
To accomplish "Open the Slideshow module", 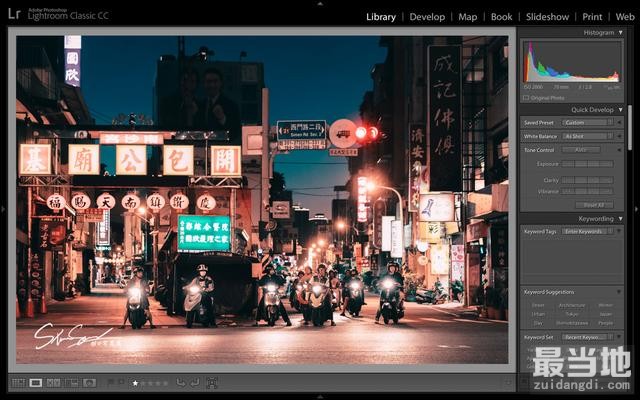I will tap(547, 17).
